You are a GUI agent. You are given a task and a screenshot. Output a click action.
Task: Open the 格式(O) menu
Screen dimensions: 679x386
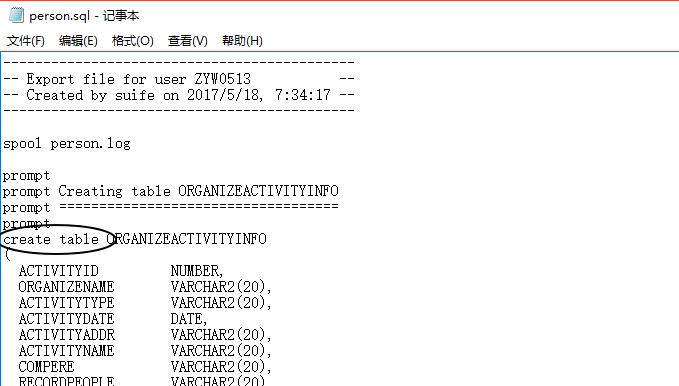pyautogui.click(x=133, y=41)
